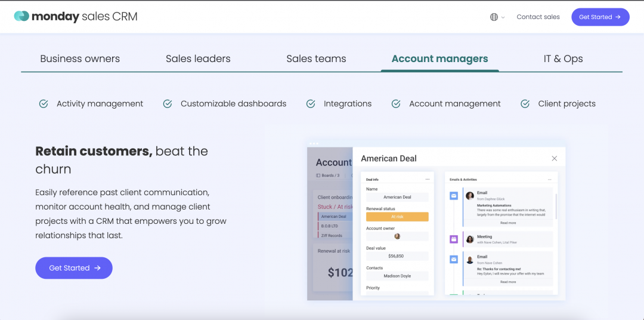Click the Emails & Activities scrollbar

pos(556,207)
